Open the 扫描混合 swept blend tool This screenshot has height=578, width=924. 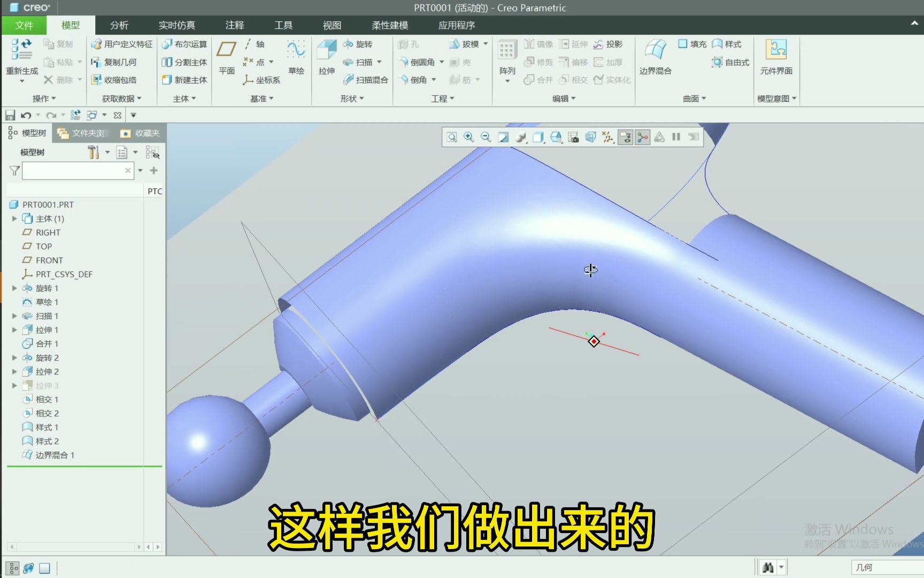pos(365,80)
